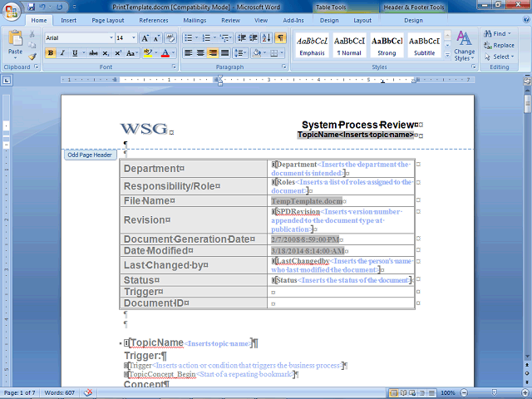Screen dimensions: 532x399
Task: Open bullets list dropdown arrow
Action: pos(196,38)
